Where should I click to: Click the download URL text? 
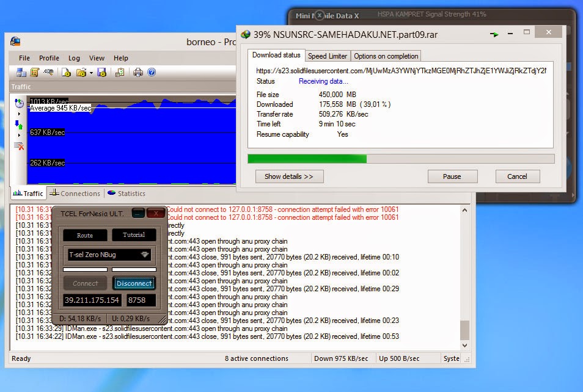coord(401,71)
